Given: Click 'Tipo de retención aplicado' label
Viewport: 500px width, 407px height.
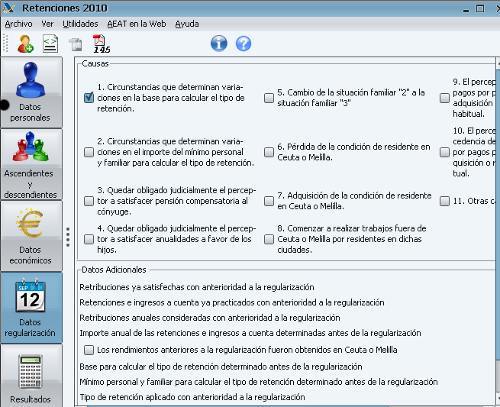Looking at the screenshot, I should [x=192, y=397].
